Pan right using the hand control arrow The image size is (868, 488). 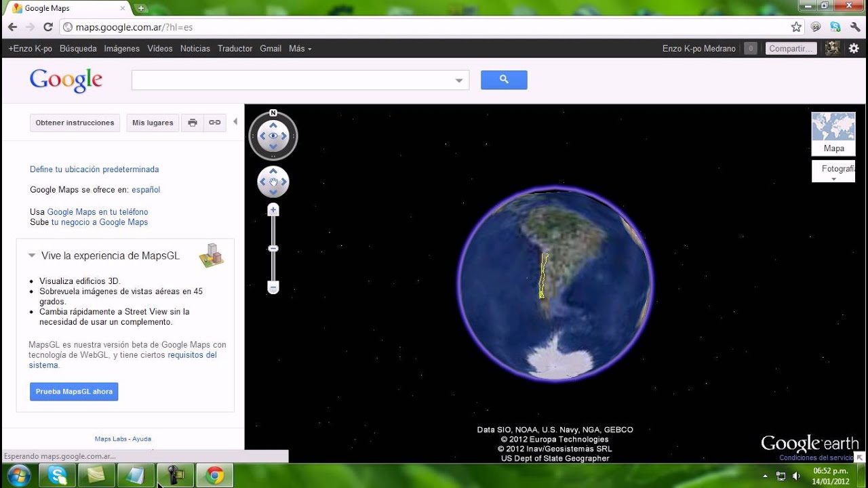(284, 182)
